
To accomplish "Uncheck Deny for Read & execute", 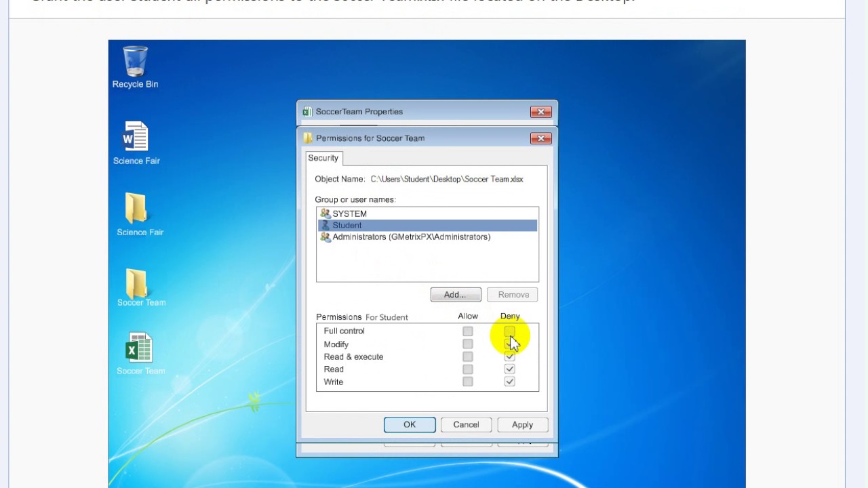I will pos(509,357).
